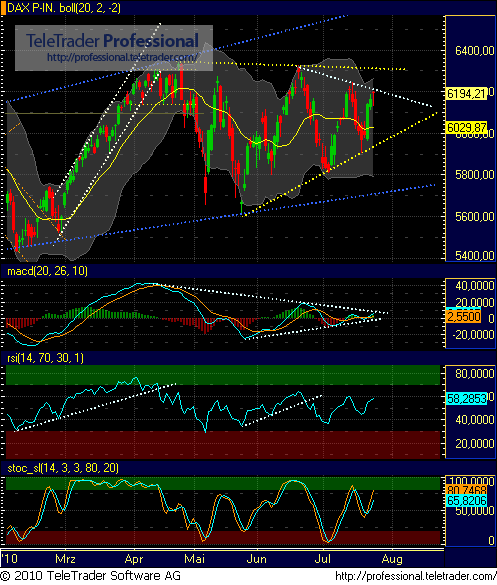Viewport: 497px width, 585px height.
Task: Click the -20,0000 MACD axis label
Action: 473,334
